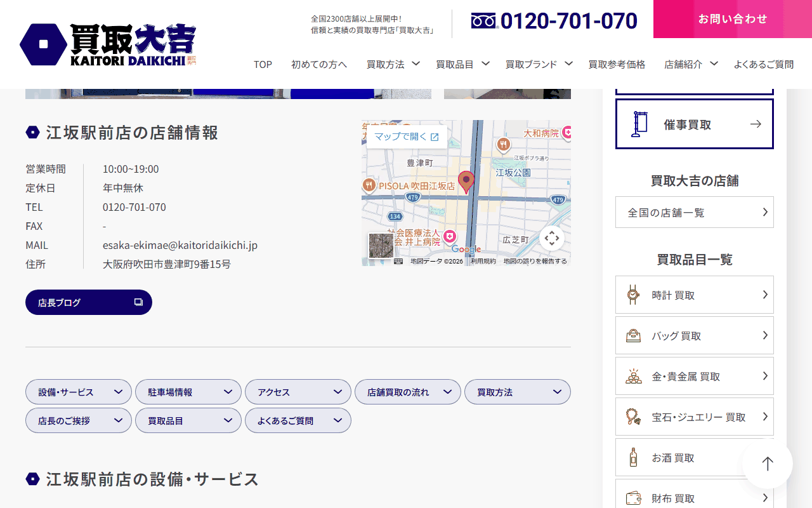Image resolution: width=812 pixels, height=508 pixels.
Task: Expand the 設備・サービス section dropdown
Action: [x=79, y=392]
